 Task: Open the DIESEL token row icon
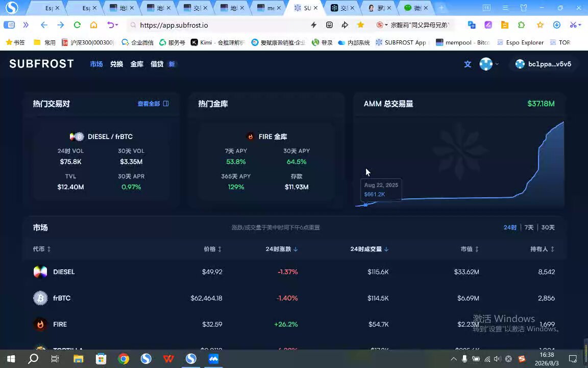click(x=40, y=272)
